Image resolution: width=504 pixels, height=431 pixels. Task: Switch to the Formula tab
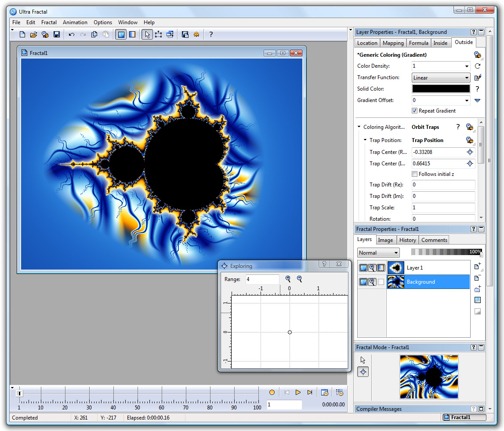[x=418, y=43]
